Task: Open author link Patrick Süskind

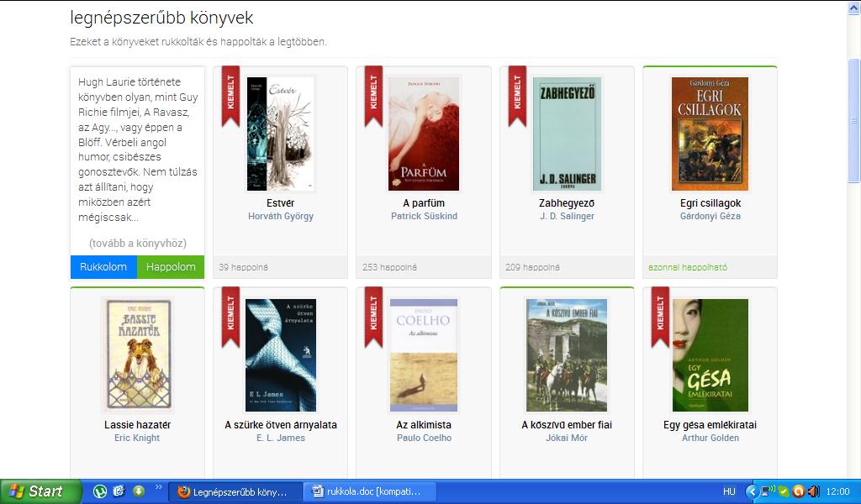Action: click(x=423, y=217)
